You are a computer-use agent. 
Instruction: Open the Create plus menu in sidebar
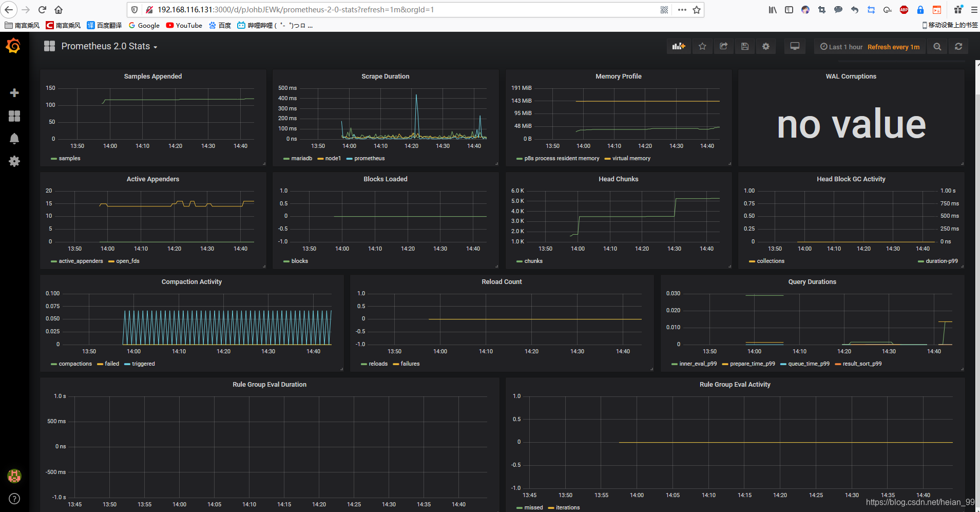pos(14,92)
